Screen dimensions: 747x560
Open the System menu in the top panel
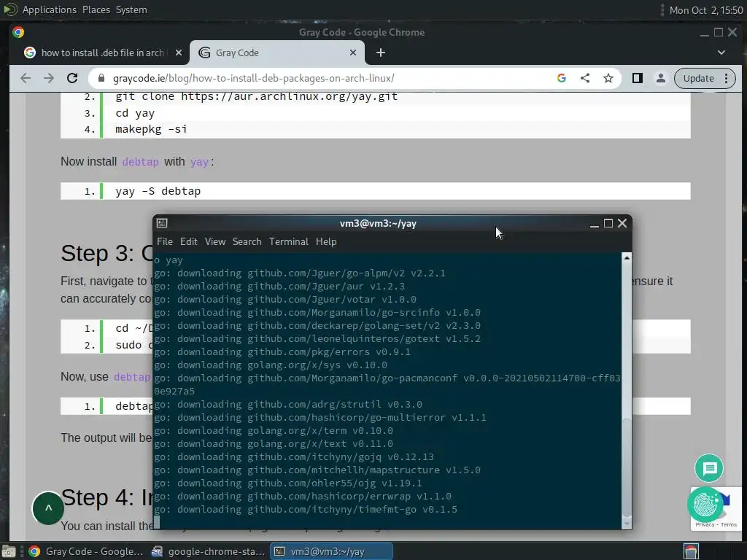[x=131, y=9]
